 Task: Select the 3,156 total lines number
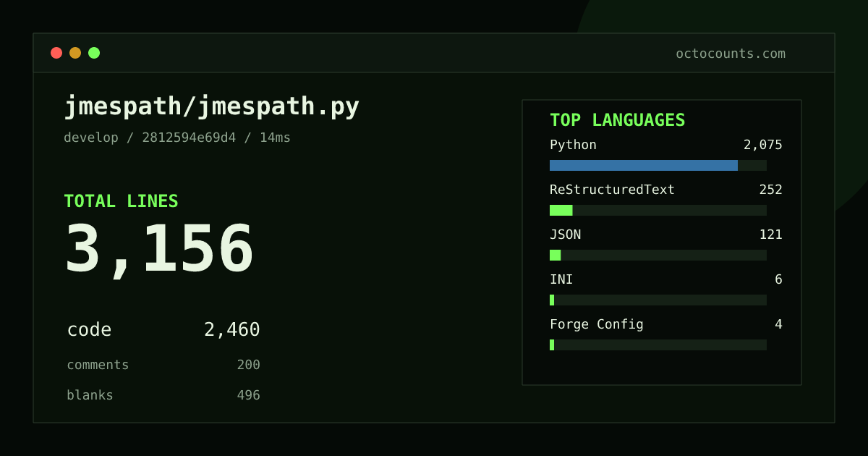tap(159, 249)
